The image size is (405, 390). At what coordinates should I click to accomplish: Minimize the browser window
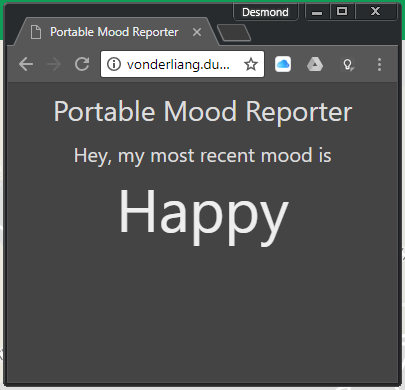(317, 12)
